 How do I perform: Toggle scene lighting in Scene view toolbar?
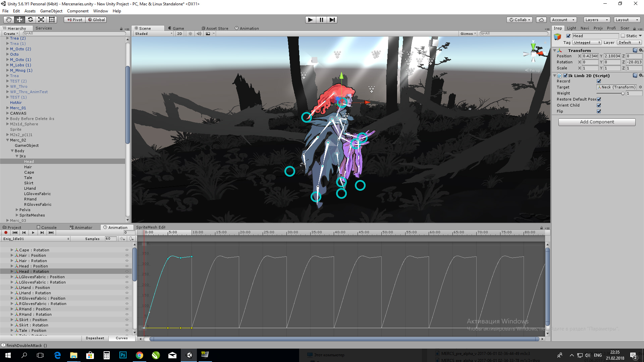point(190,34)
